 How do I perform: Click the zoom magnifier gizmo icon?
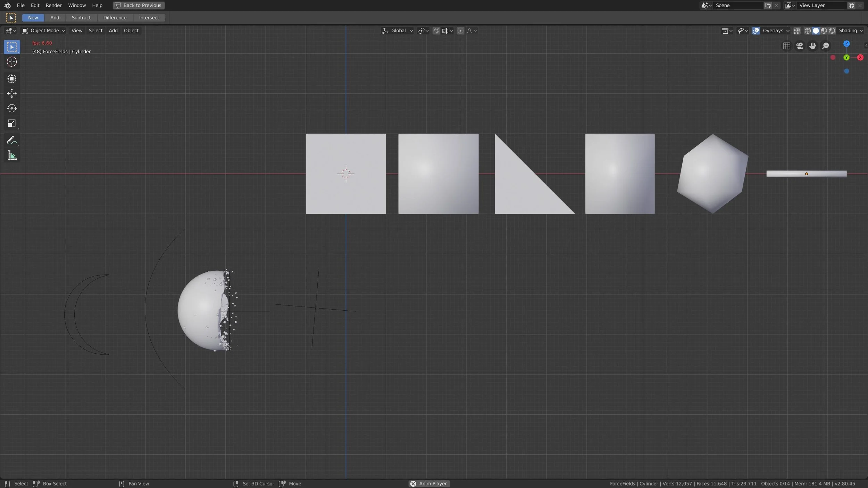[826, 46]
